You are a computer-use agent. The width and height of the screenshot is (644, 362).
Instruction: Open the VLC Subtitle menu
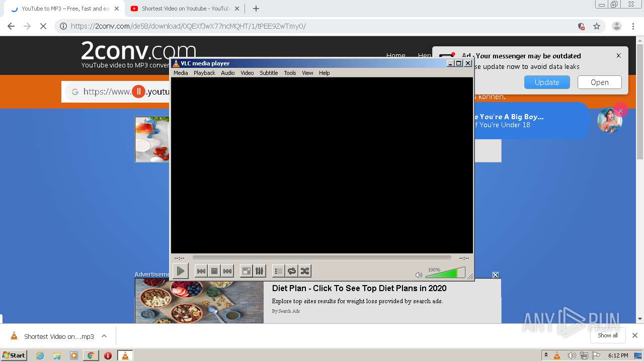tap(269, 73)
